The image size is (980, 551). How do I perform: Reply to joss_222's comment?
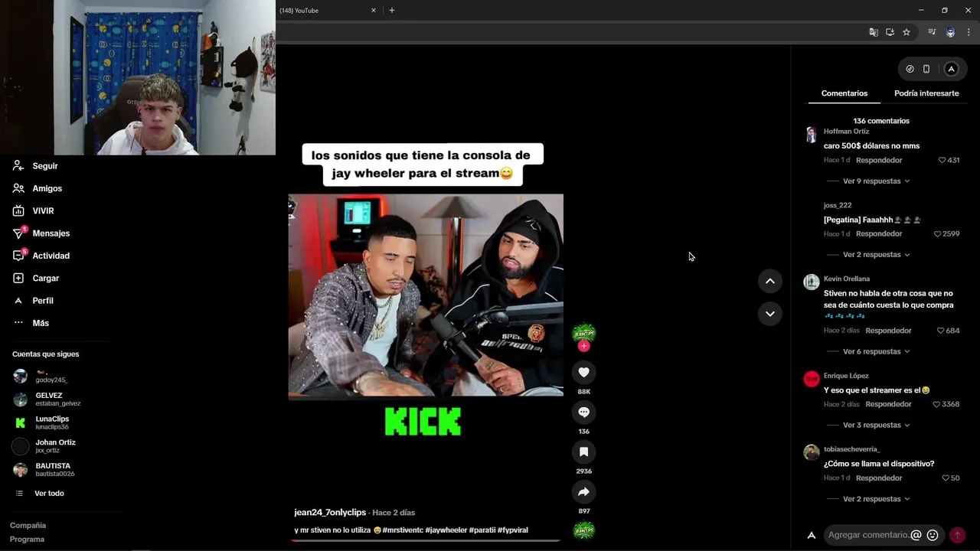coord(879,233)
